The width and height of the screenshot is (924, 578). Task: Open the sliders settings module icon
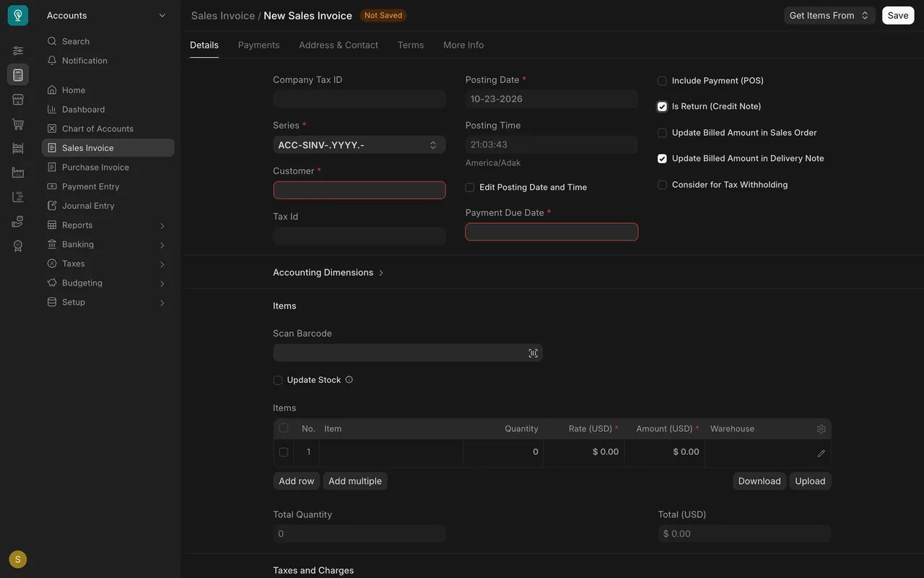(18, 51)
